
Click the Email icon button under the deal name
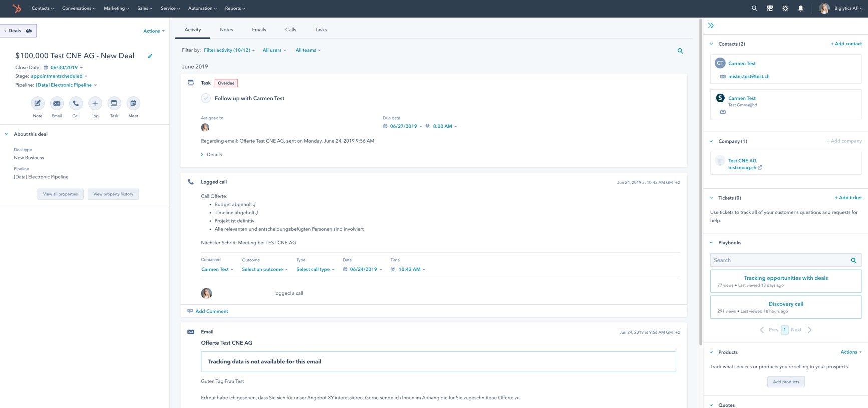click(x=57, y=103)
